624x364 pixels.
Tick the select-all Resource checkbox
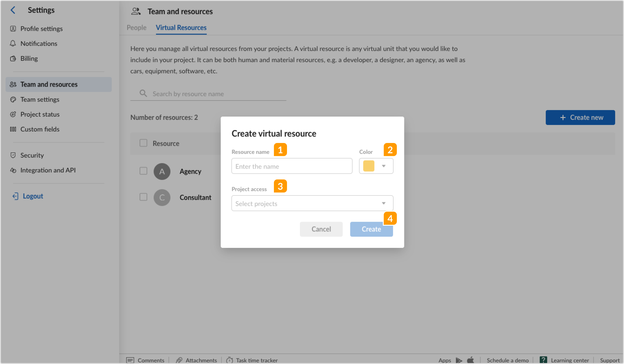point(143,143)
